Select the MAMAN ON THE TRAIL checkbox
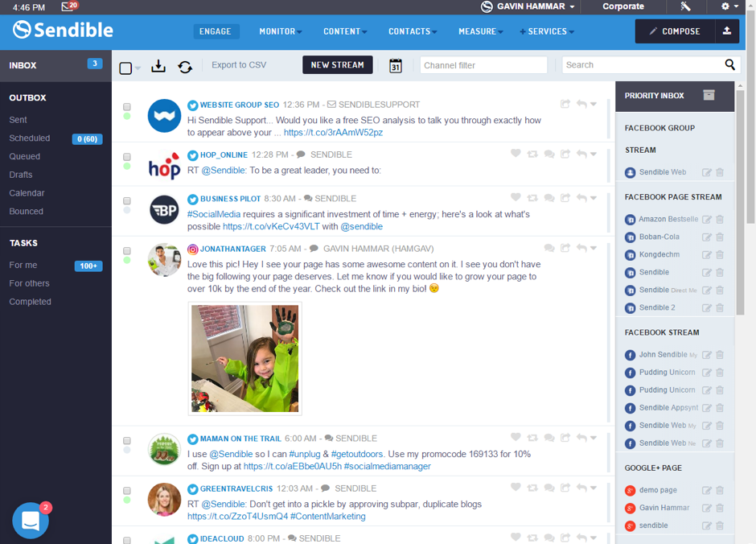Image resolution: width=756 pixels, height=544 pixels. tap(127, 441)
